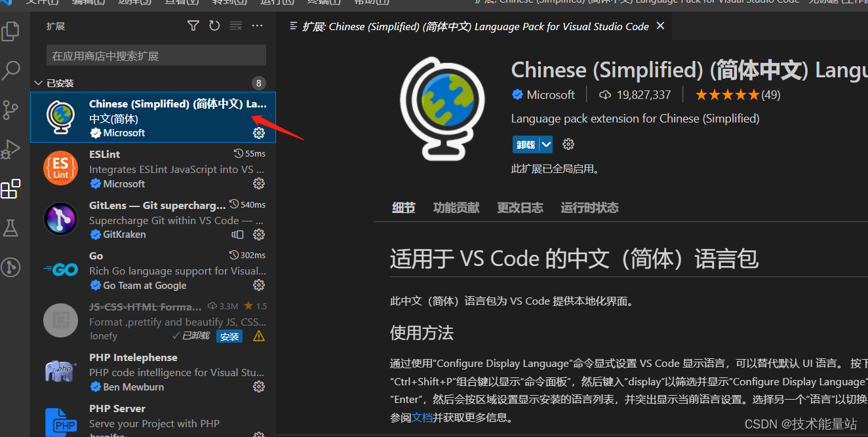
Task: Open the Testing flask view
Action: 10,228
